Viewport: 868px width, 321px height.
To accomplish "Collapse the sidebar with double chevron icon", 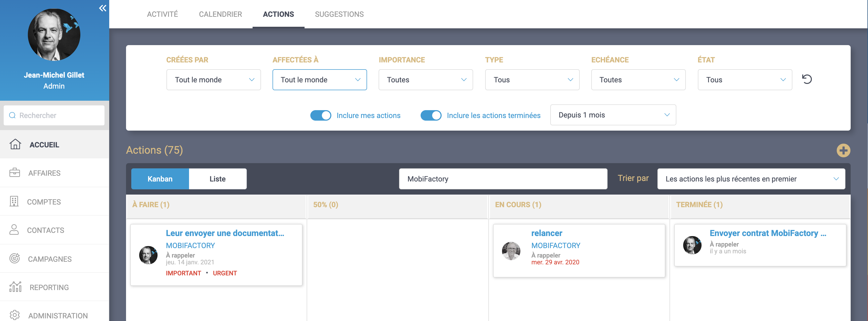I will tap(102, 8).
